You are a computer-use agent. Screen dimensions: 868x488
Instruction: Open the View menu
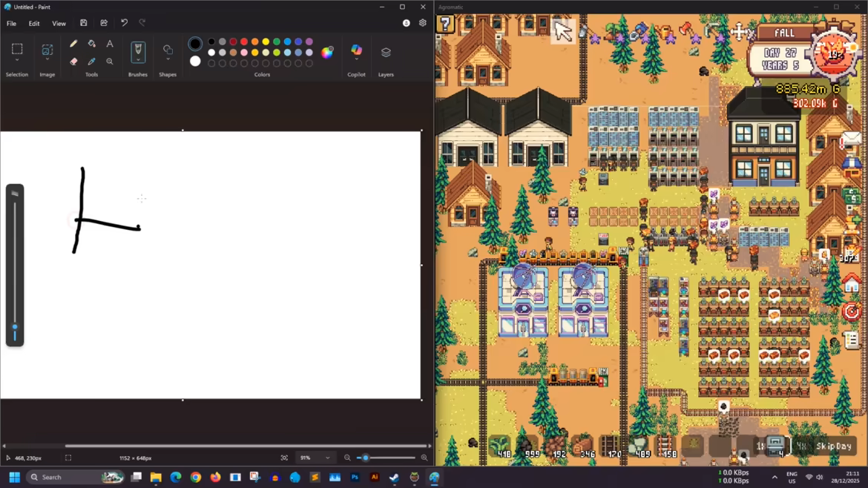click(59, 23)
